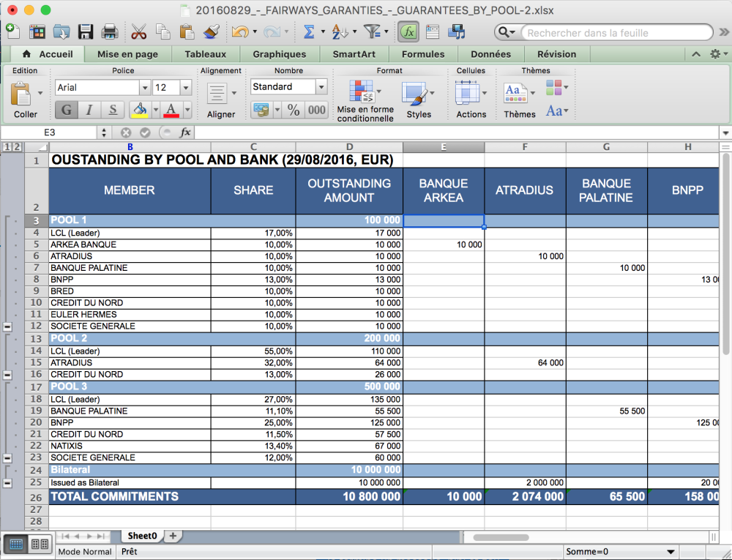732x560 pixels.
Task: Select the Sheet0 worksheet tab
Action: 142,536
